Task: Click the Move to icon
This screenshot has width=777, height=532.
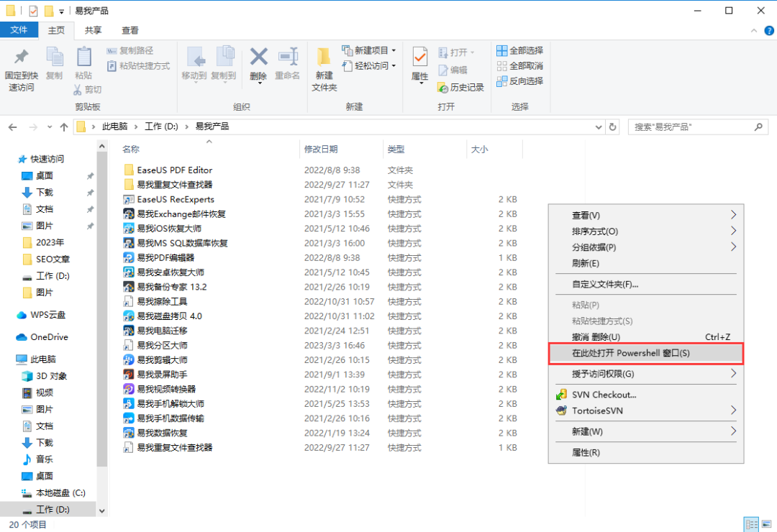Action: (x=196, y=57)
